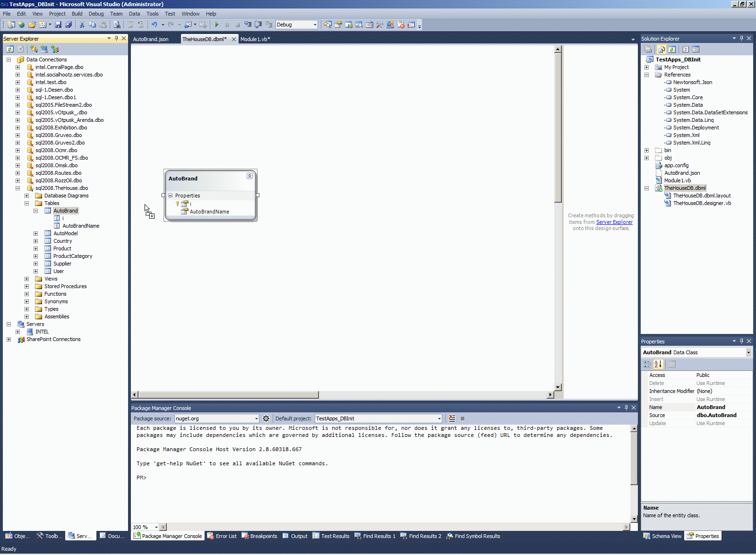
Task: Expand the AutoModel table node
Action: pos(35,233)
